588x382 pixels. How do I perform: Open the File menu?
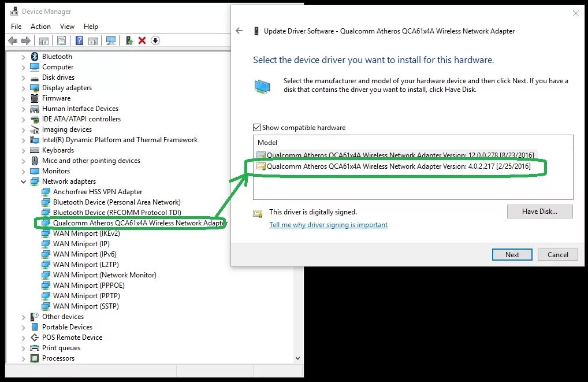(16, 26)
